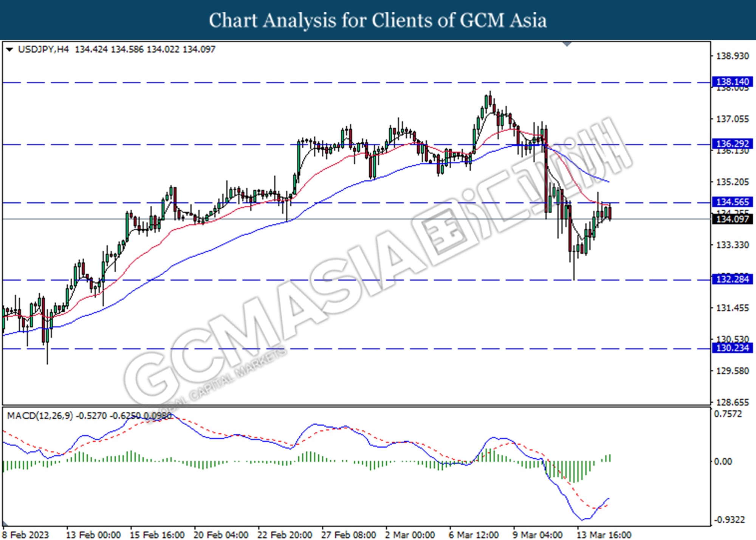Select the 8 Feb 2023 date label
Screen dimensions: 756x540
tap(26, 535)
